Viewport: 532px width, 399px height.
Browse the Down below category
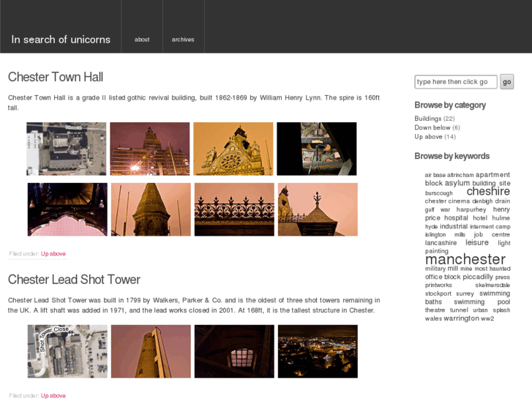point(432,127)
